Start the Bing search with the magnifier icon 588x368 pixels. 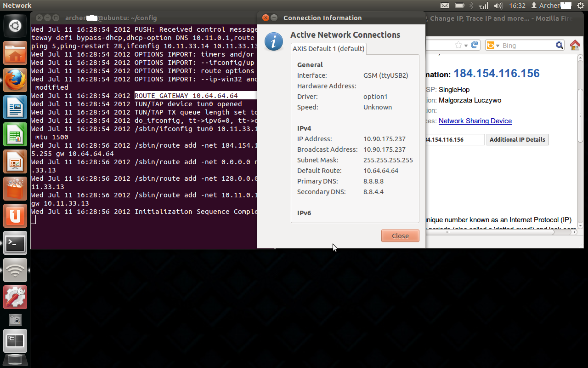(x=560, y=45)
